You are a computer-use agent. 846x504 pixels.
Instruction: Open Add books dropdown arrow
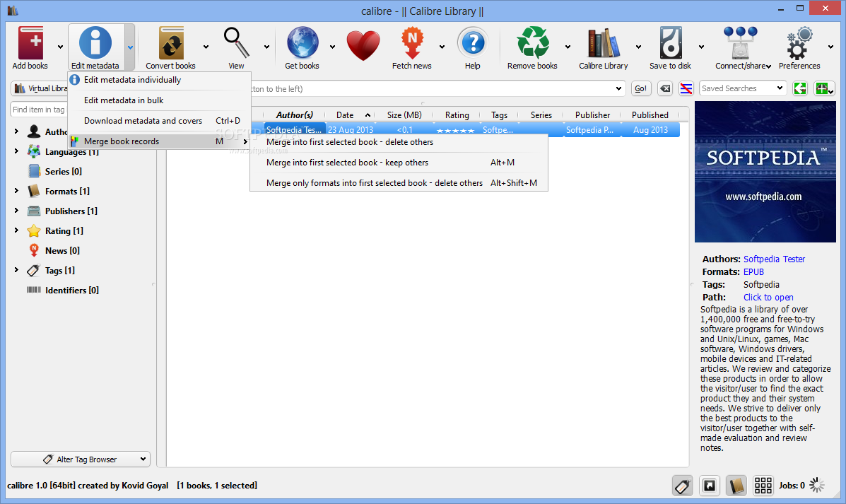(60, 47)
